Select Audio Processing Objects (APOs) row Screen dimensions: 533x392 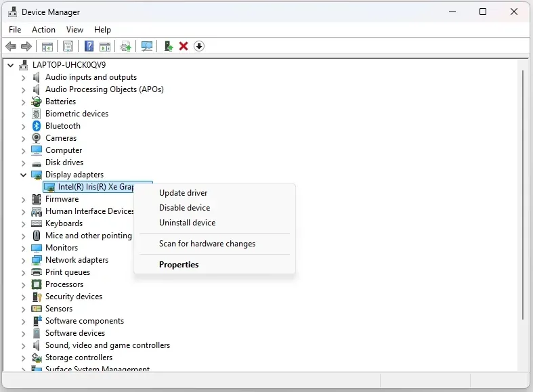click(104, 89)
